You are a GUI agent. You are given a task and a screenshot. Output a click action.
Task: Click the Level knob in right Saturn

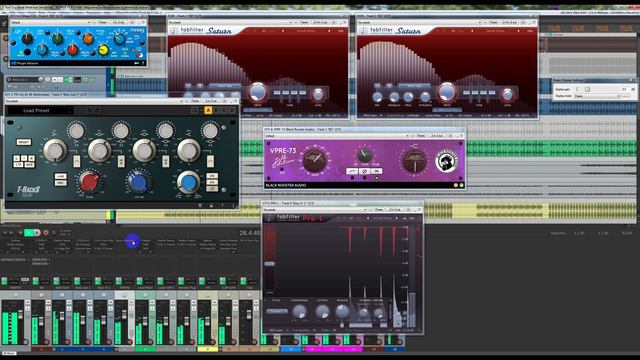click(x=507, y=95)
